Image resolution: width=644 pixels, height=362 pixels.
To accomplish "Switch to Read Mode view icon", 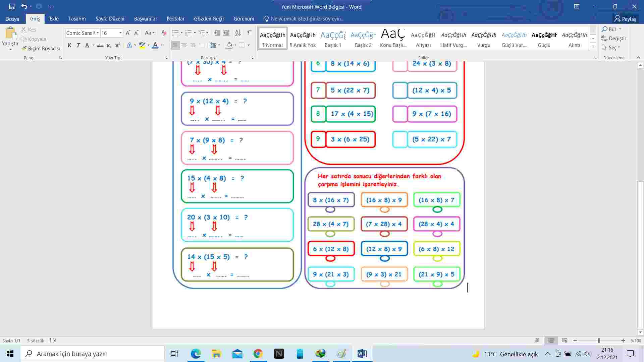I will pos(537,341).
